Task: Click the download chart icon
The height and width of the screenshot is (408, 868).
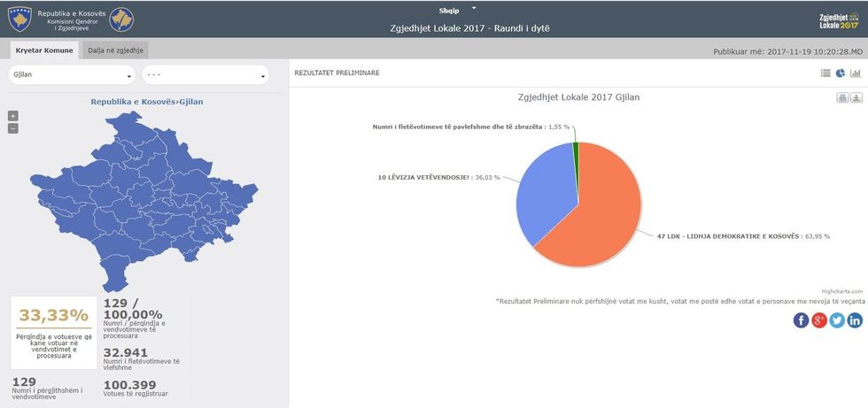Action: pyautogui.click(x=856, y=97)
